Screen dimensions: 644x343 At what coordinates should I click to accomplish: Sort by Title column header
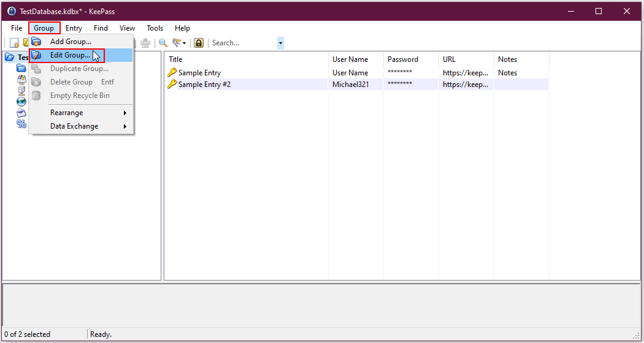247,59
